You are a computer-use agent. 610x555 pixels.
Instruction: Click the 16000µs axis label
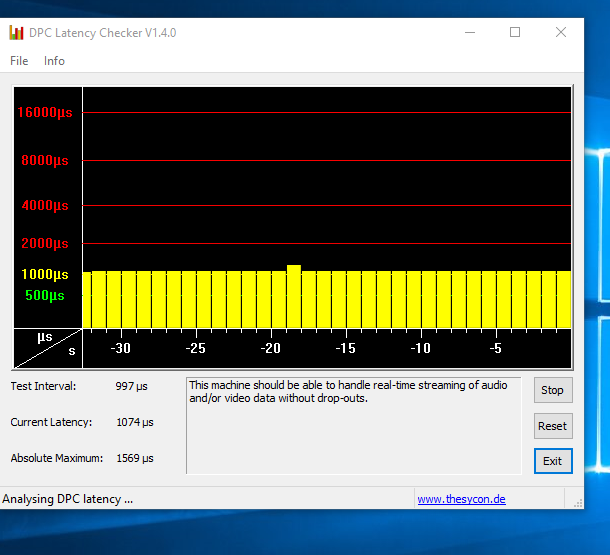[x=45, y=112]
